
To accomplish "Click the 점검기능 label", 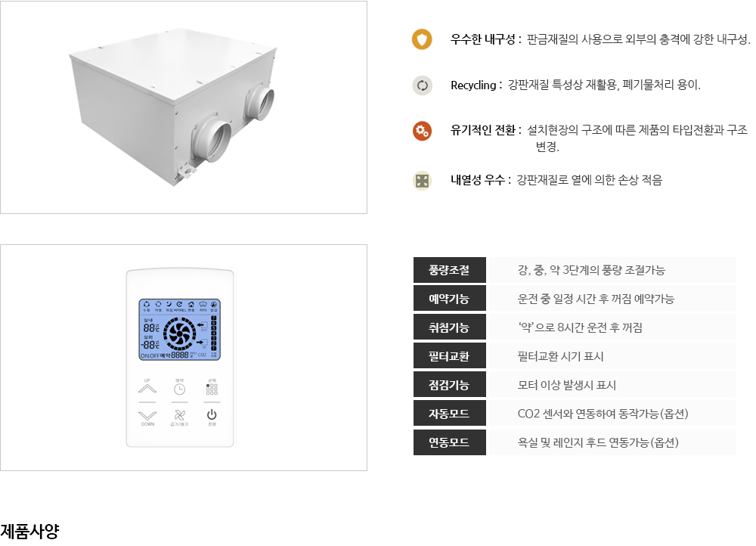I will click(x=449, y=385).
